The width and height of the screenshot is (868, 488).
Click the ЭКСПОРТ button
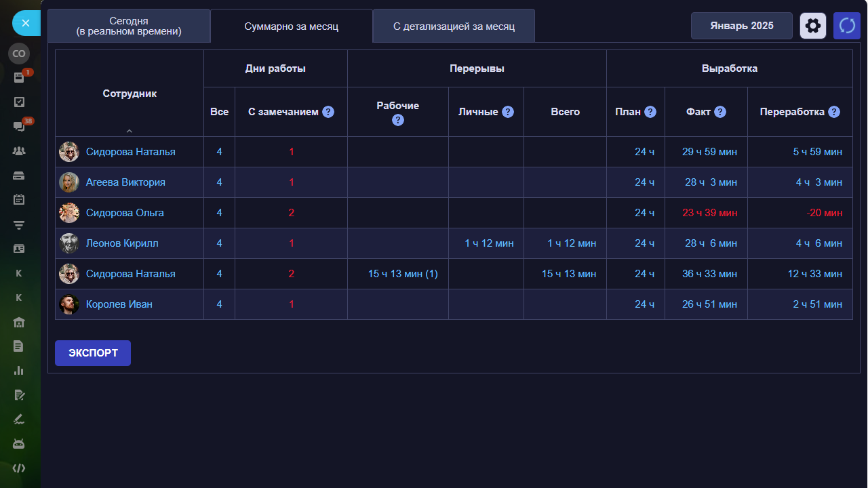click(x=93, y=353)
